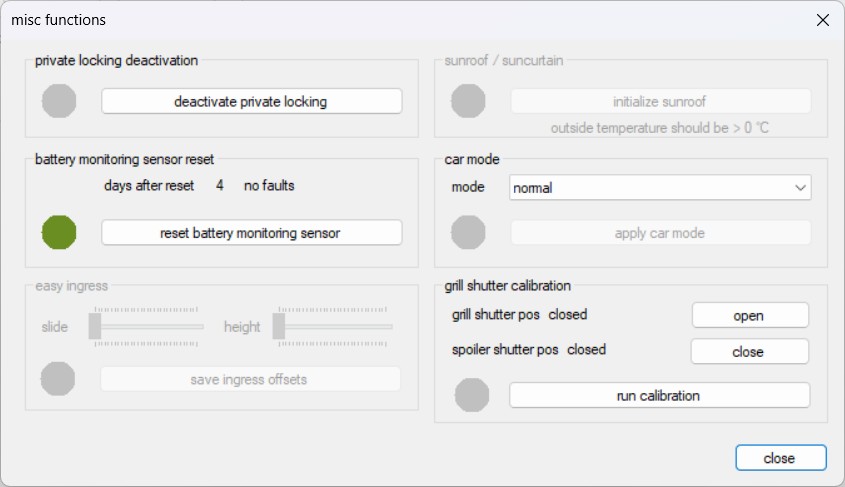Close the dialog with bottom close button

pyautogui.click(x=780, y=457)
